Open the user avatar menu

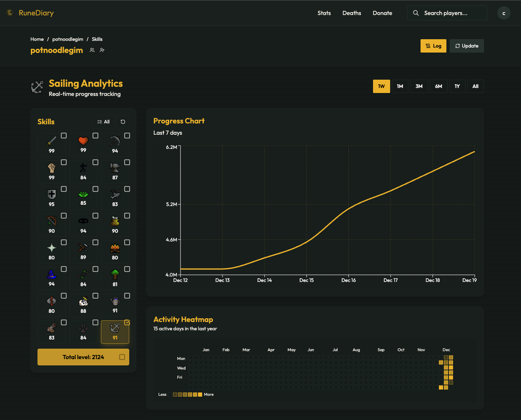click(x=503, y=13)
